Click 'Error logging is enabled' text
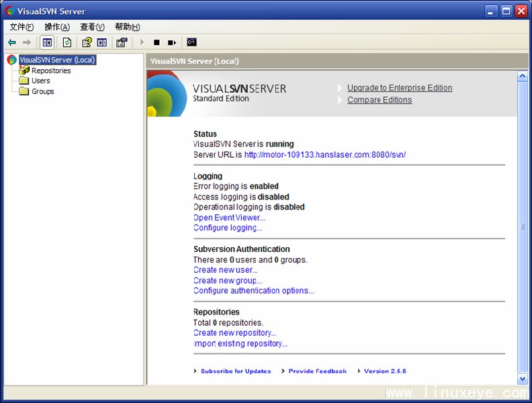Image resolution: width=532 pixels, height=403 pixels. click(236, 186)
